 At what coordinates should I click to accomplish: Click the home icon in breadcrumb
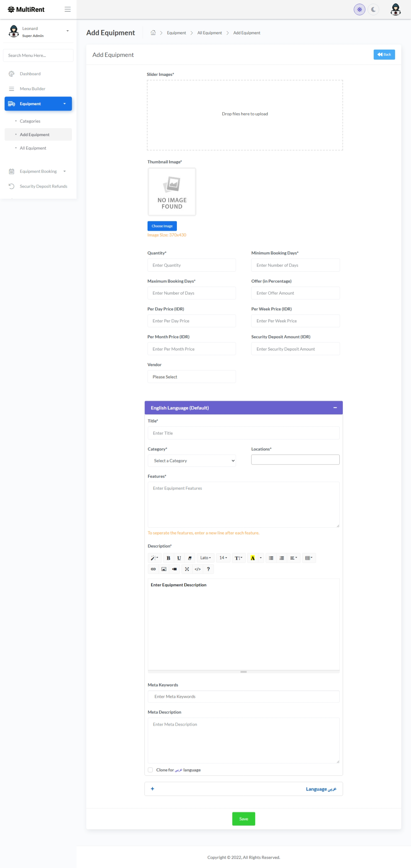click(153, 33)
